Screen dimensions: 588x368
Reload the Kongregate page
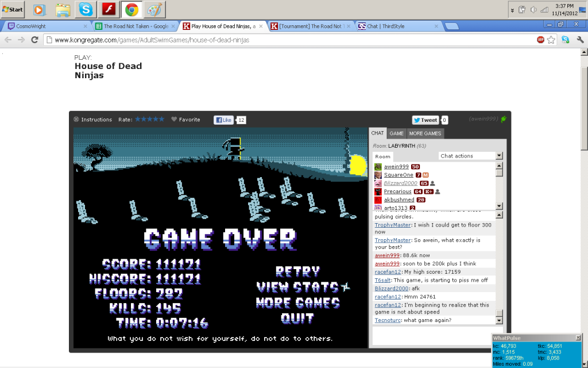tap(34, 40)
